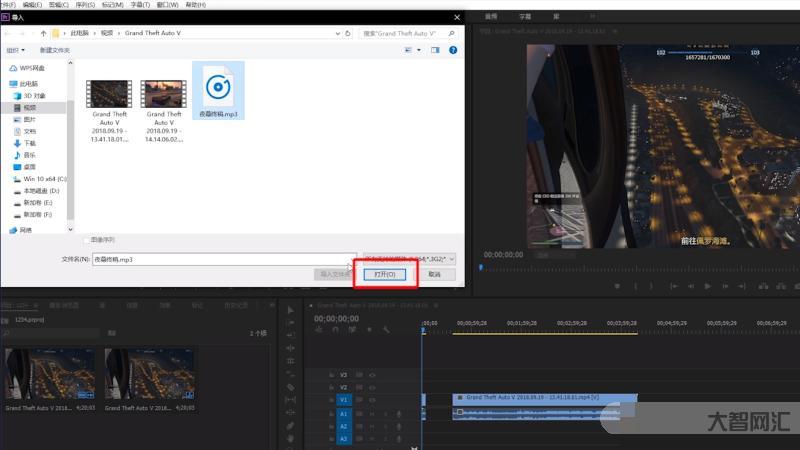This screenshot has height=450, width=800.
Task: Select the mp3 audio file icon
Action: 218,87
